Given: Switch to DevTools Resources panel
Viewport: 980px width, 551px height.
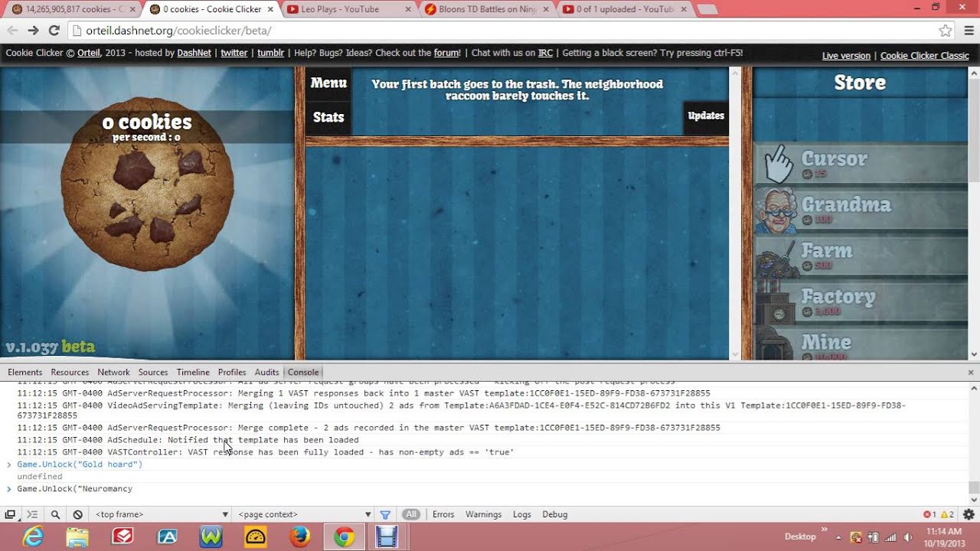Looking at the screenshot, I should 70,373.
